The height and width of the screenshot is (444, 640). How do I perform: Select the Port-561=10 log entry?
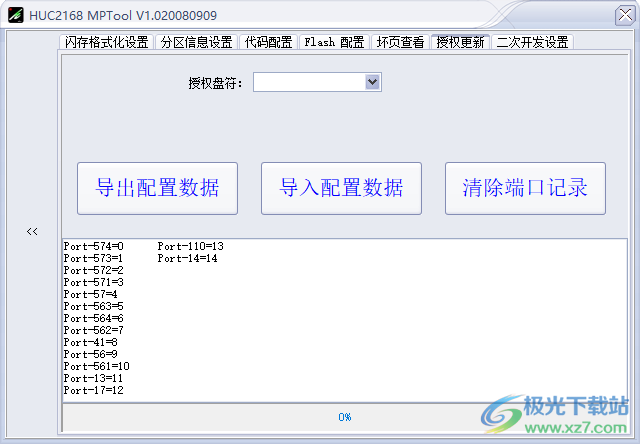click(97, 366)
